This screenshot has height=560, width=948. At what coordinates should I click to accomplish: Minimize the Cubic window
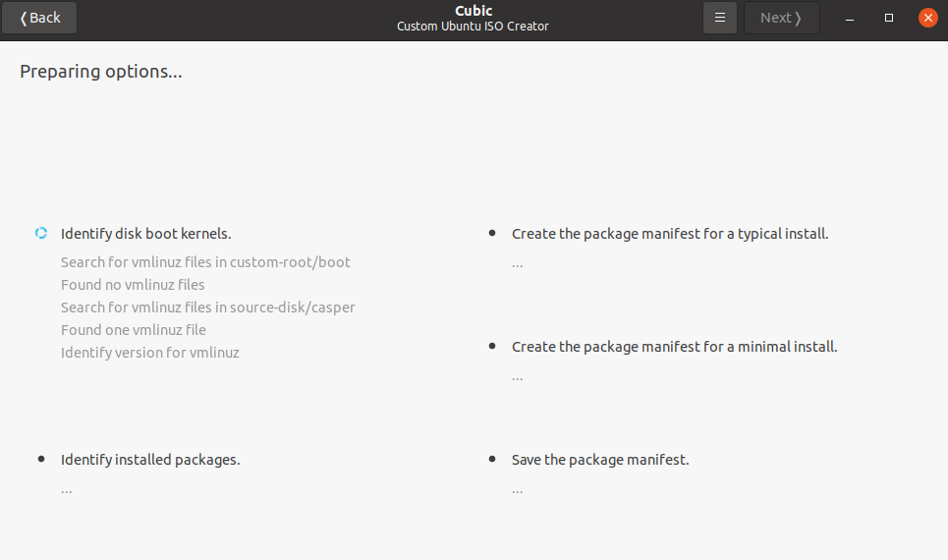pyautogui.click(x=850, y=18)
